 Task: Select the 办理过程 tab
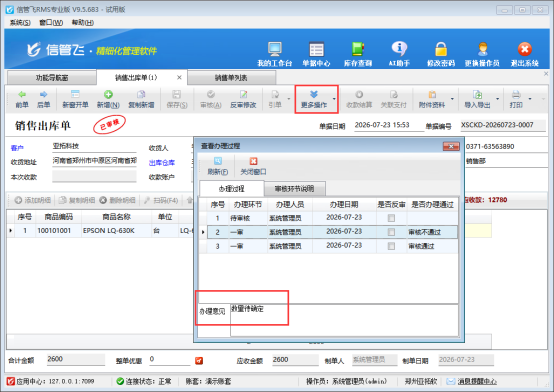[x=231, y=189]
